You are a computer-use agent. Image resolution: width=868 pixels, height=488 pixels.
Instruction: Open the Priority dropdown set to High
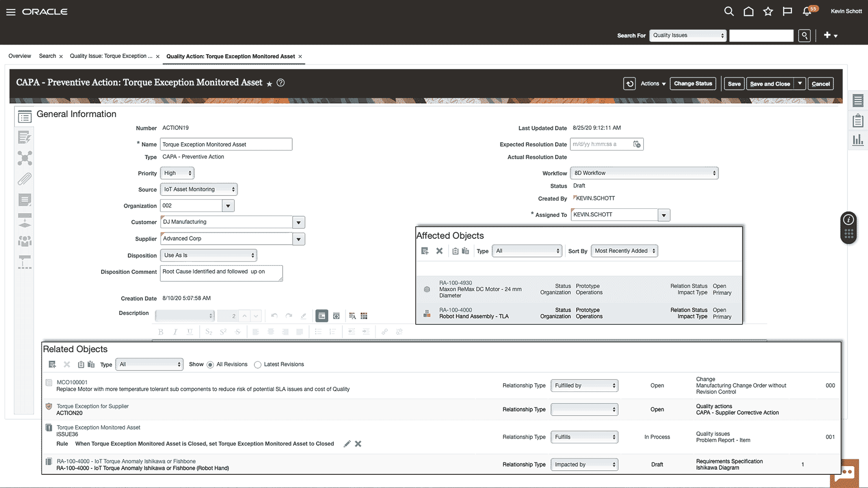pos(177,173)
